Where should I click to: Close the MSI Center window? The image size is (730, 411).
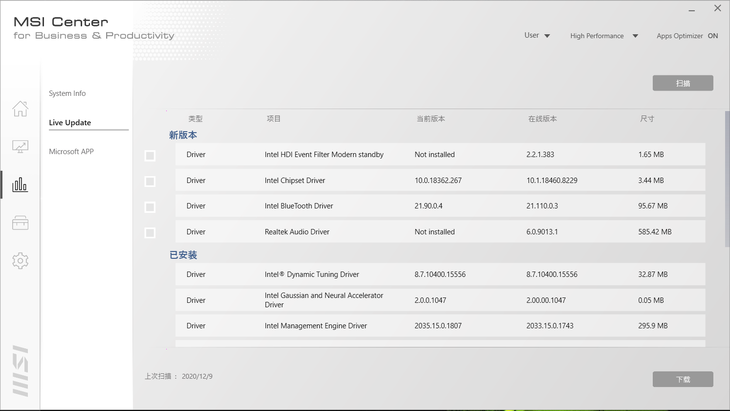(x=717, y=9)
